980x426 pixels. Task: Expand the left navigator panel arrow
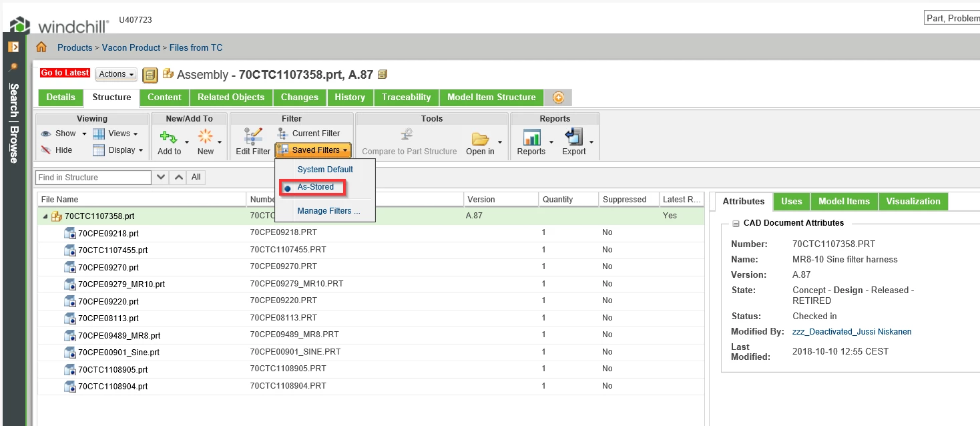coord(13,47)
